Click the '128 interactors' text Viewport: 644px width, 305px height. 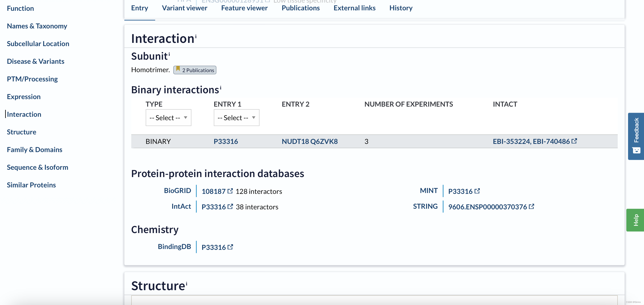click(259, 191)
